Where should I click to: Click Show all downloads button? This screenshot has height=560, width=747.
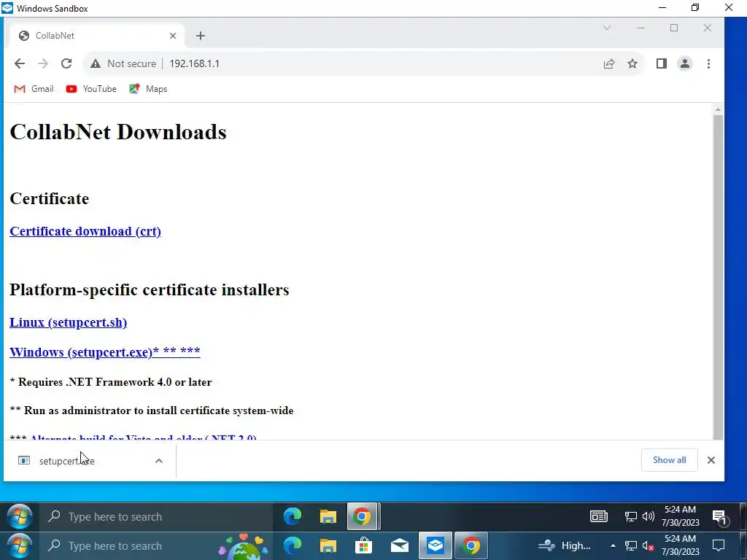670,460
